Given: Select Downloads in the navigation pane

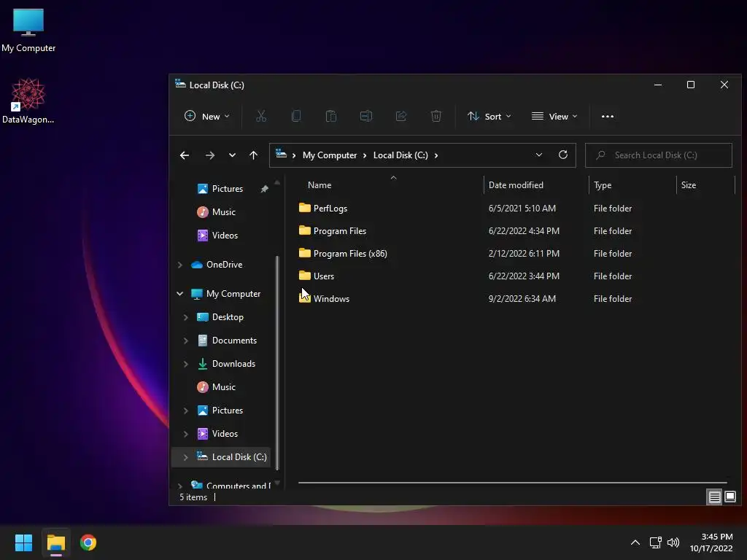Looking at the screenshot, I should pyautogui.click(x=233, y=363).
